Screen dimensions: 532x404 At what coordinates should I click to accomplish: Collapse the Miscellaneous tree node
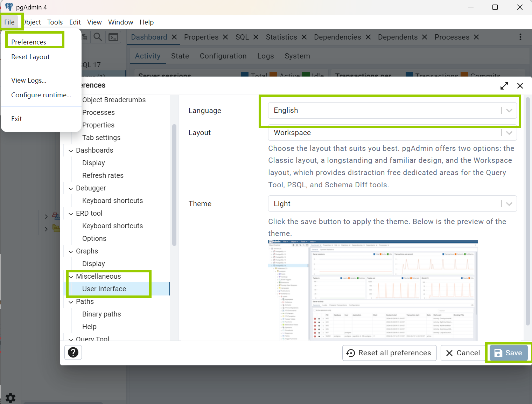(x=71, y=277)
